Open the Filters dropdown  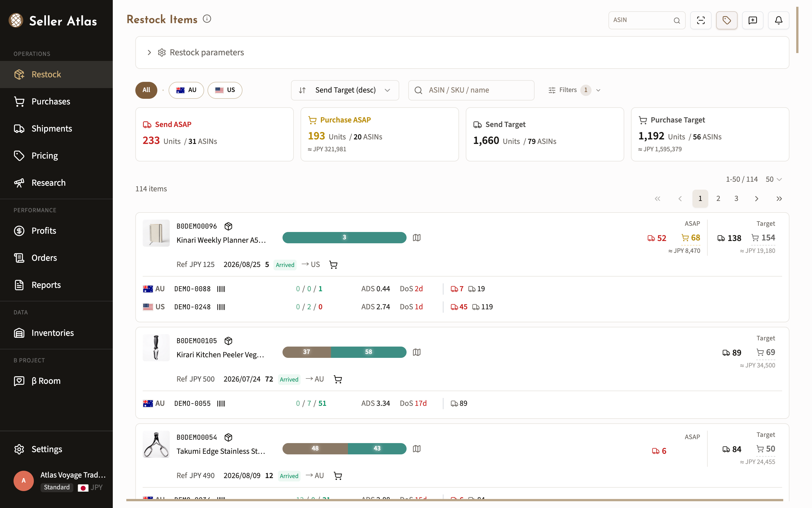tap(574, 90)
